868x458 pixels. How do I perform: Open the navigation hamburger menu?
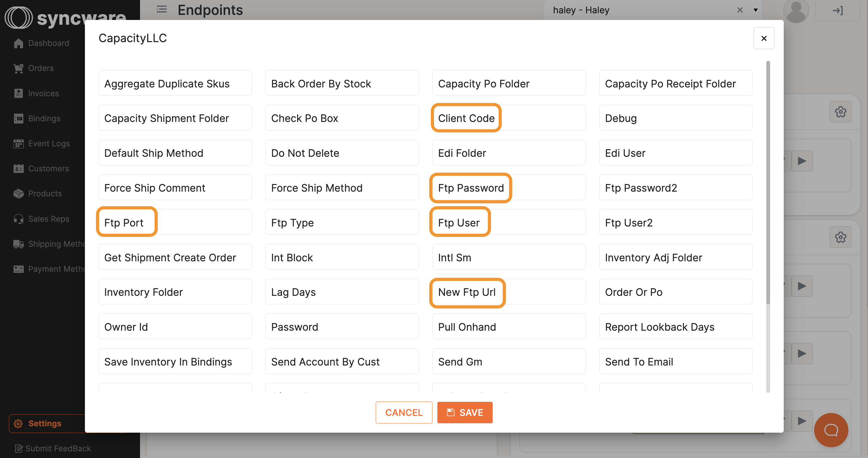(161, 10)
